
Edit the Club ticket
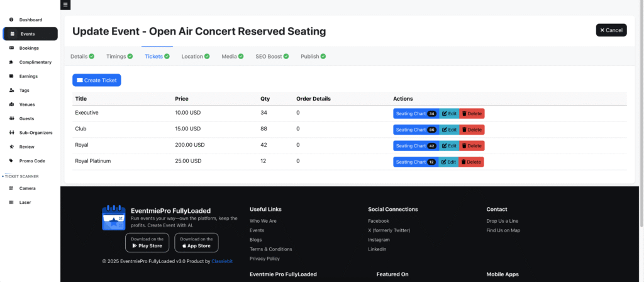[449, 130]
